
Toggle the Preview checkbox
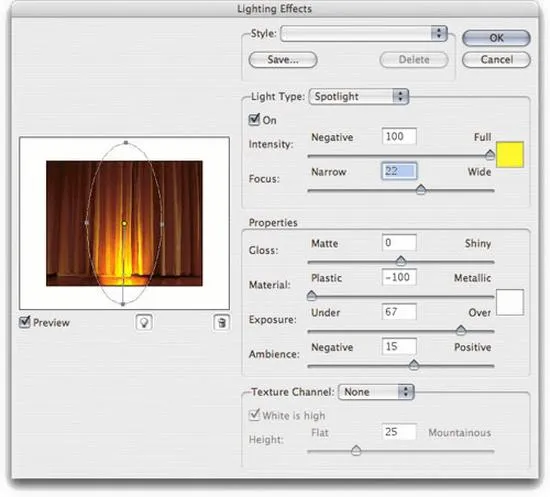[x=25, y=322]
